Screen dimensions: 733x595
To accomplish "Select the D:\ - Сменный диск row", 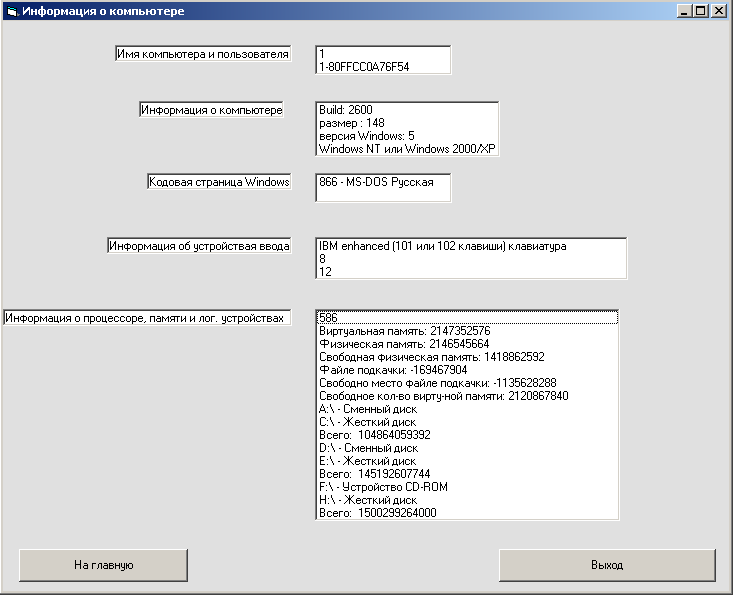I will [x=467, y=448].
